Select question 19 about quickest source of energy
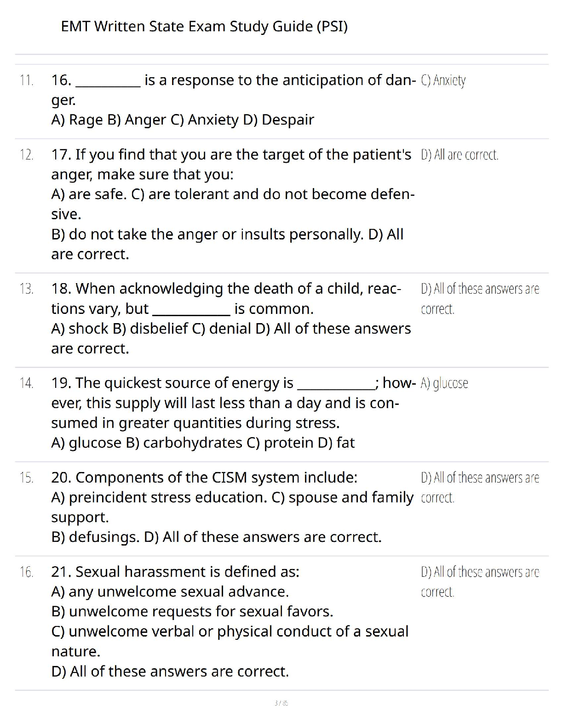Screen dimensions: 563x728 (233, 412)
